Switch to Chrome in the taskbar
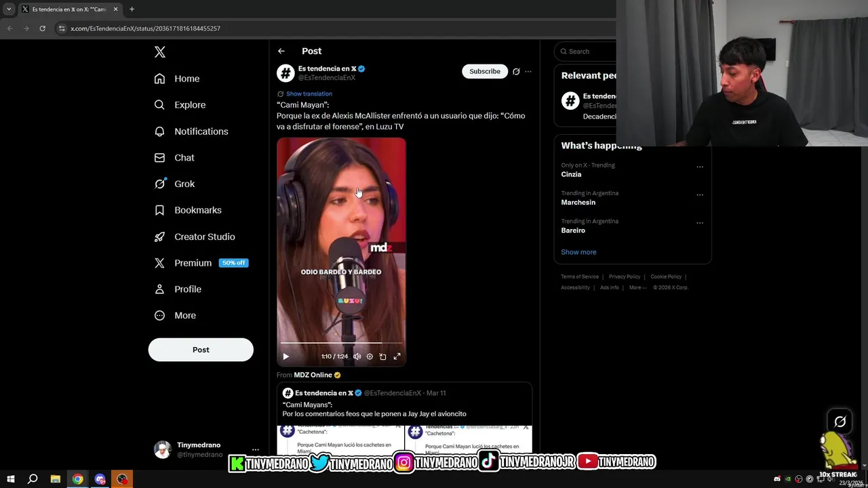868x488 pixels. [78, 479]
